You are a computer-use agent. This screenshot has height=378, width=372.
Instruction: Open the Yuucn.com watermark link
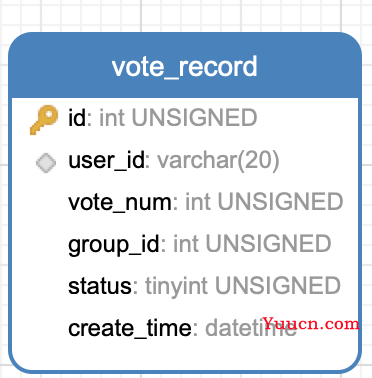[x=311, y=323]
